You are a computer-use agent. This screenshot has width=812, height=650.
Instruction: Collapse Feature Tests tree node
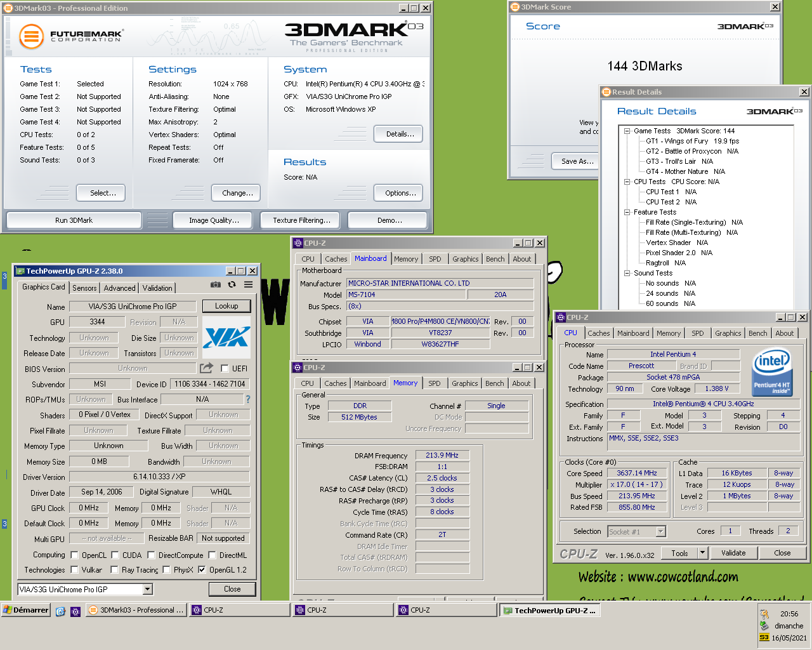point(627,212)
